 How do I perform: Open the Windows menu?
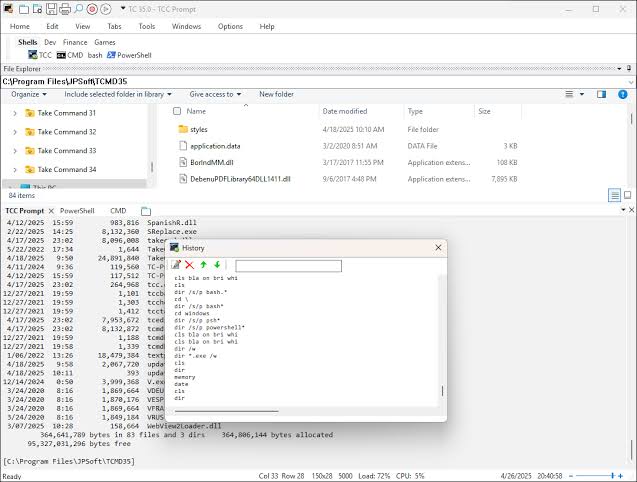click(x=186, y=26)
